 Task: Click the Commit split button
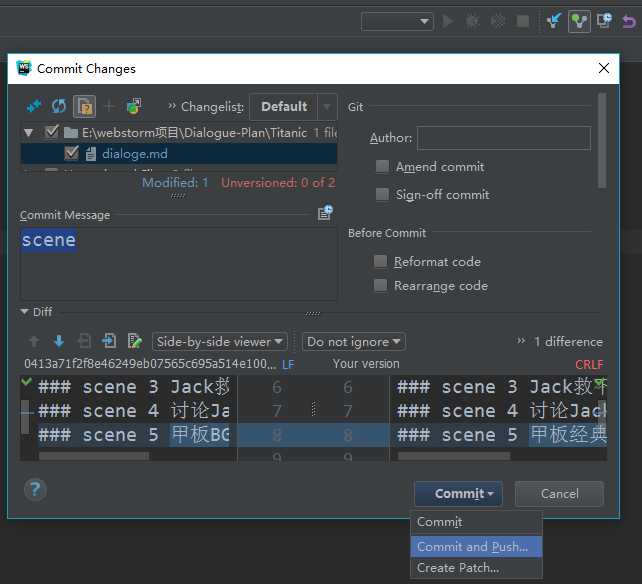point(459,493)
